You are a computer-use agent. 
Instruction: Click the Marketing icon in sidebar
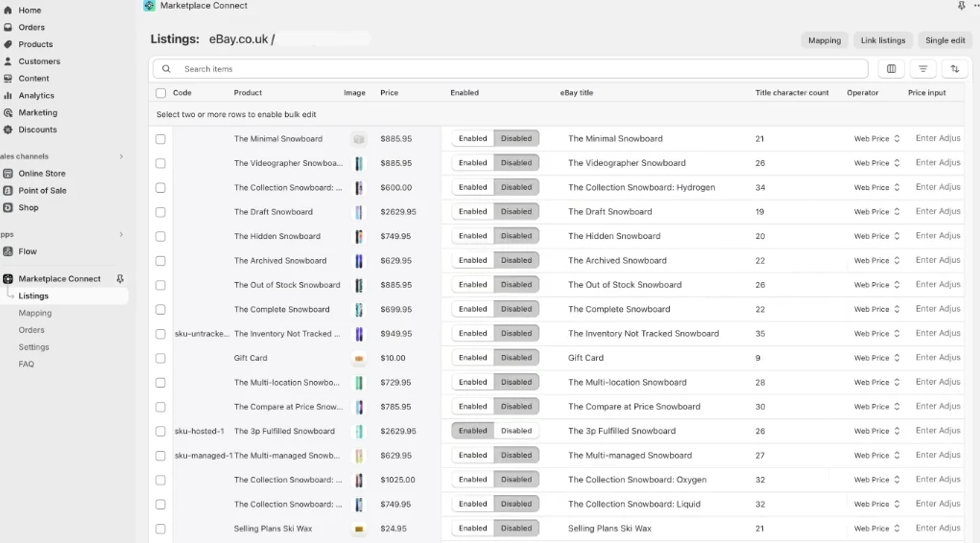coord(8,112)
